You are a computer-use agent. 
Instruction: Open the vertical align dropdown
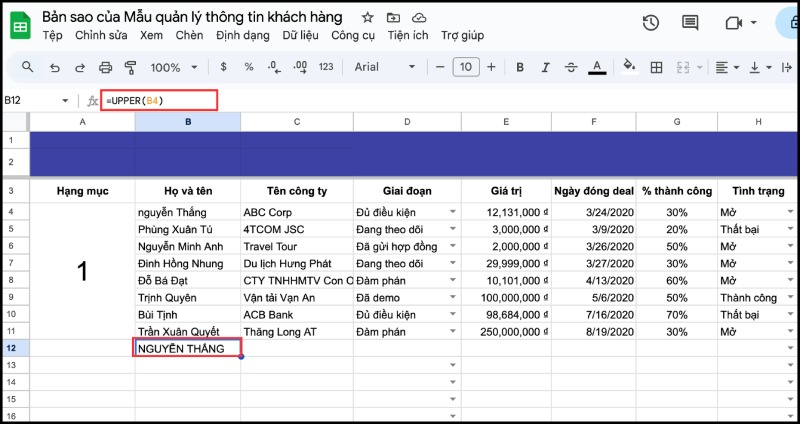(760, 67)
